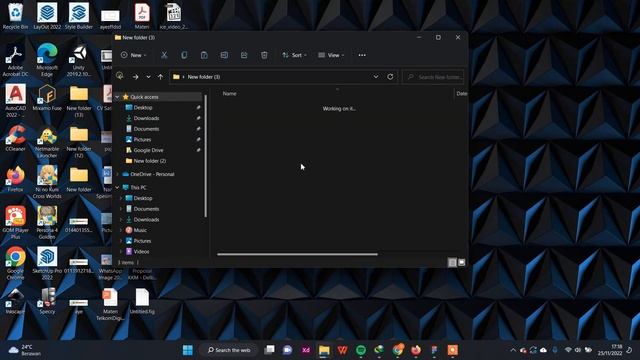This screenshot has width=640, height=360.
Task: Expand the address bar history dropdown
Action: 376,77
